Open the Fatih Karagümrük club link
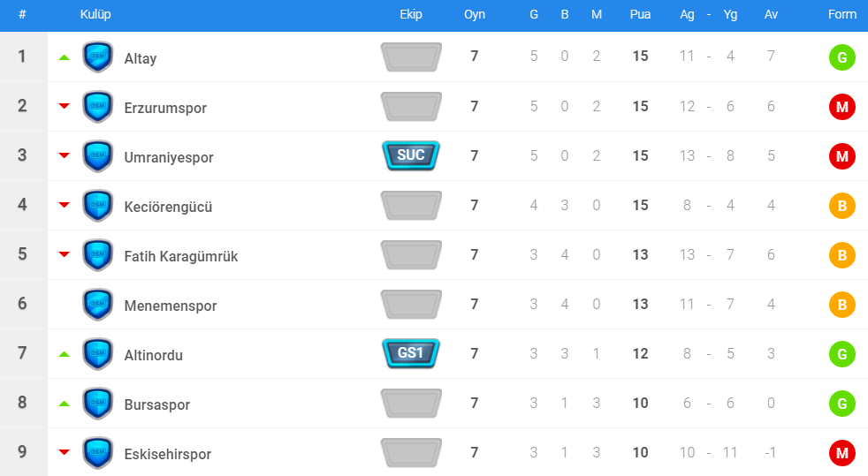The width and height of the screenshot is (868, 476). point(181,256)
